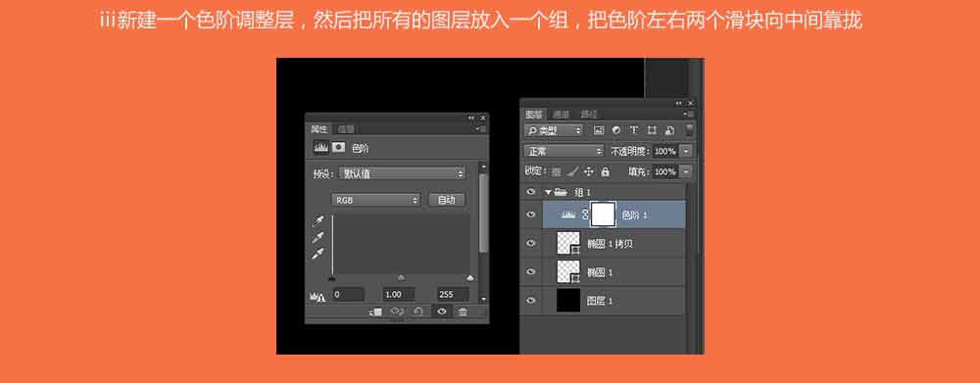
Task: Filter layers by shape layers icon
Action: point(652,130)
